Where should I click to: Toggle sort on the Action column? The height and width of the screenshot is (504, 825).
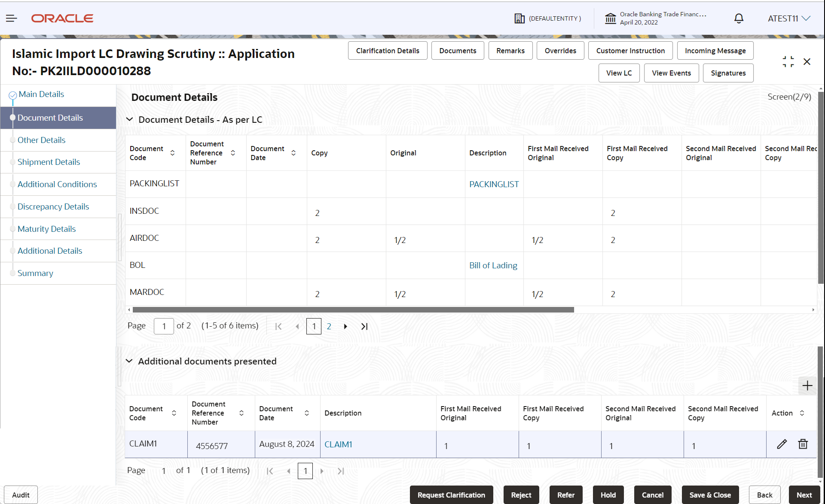[x=803, y=413]
